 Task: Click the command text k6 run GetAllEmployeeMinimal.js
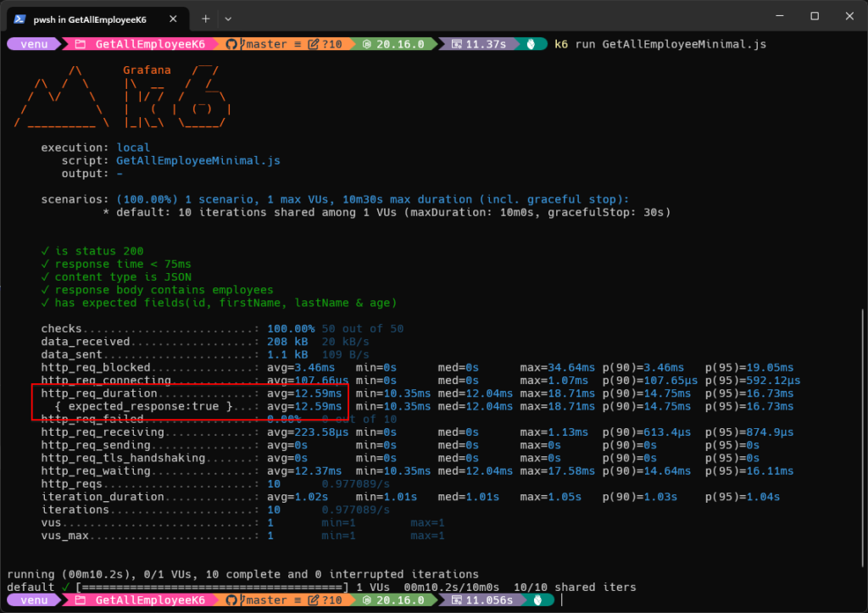660,44
